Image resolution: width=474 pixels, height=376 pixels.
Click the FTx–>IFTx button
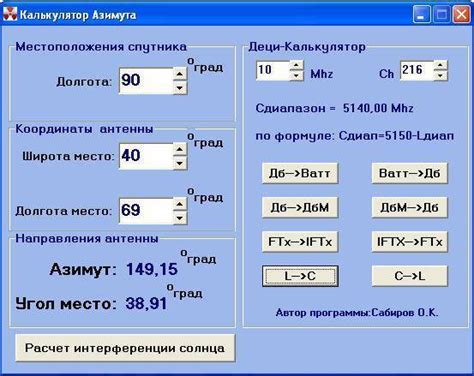(x=300, y=242)
